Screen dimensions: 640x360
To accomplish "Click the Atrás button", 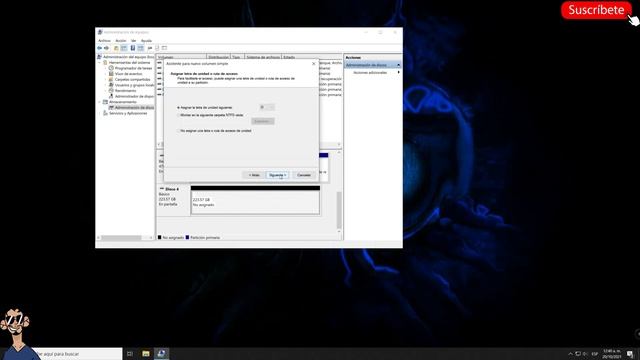I will 254,175.
